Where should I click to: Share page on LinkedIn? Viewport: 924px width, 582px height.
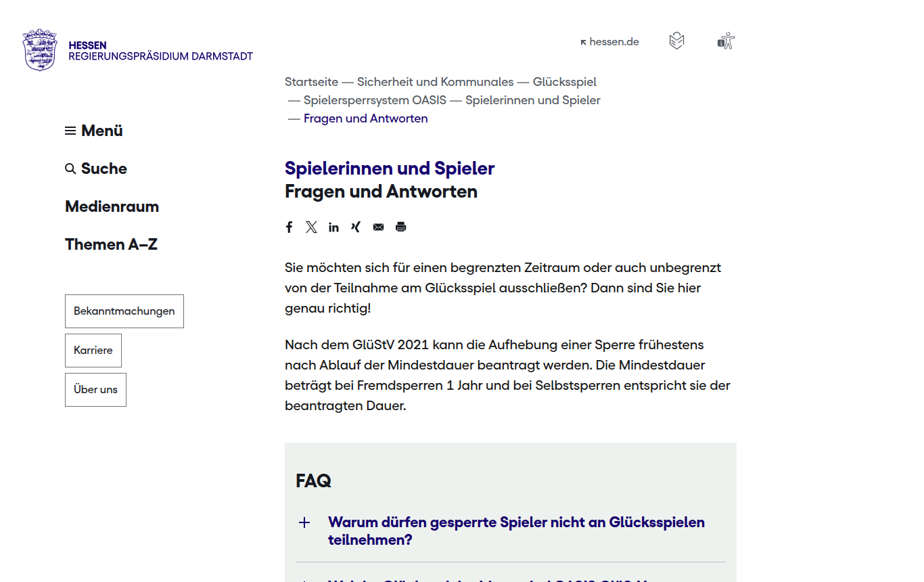333,227
